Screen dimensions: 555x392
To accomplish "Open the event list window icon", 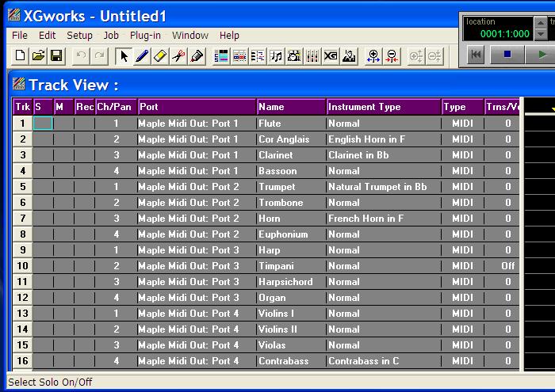I will coord(258,56).
